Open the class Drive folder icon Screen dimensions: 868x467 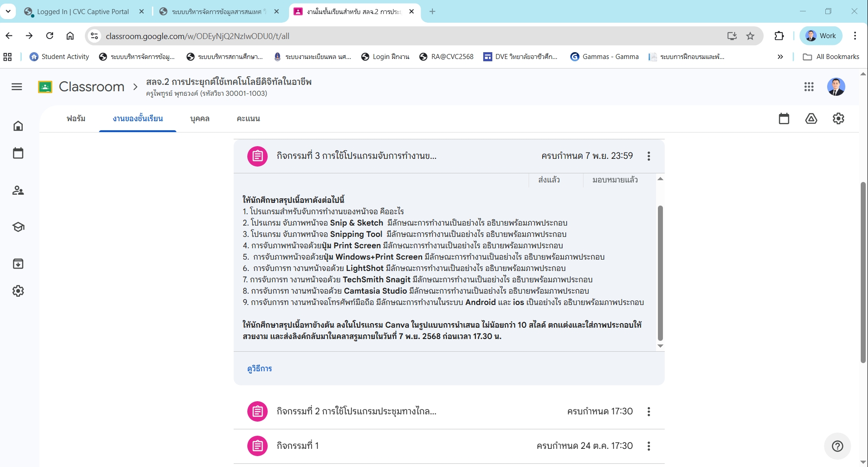coord(811,118)
